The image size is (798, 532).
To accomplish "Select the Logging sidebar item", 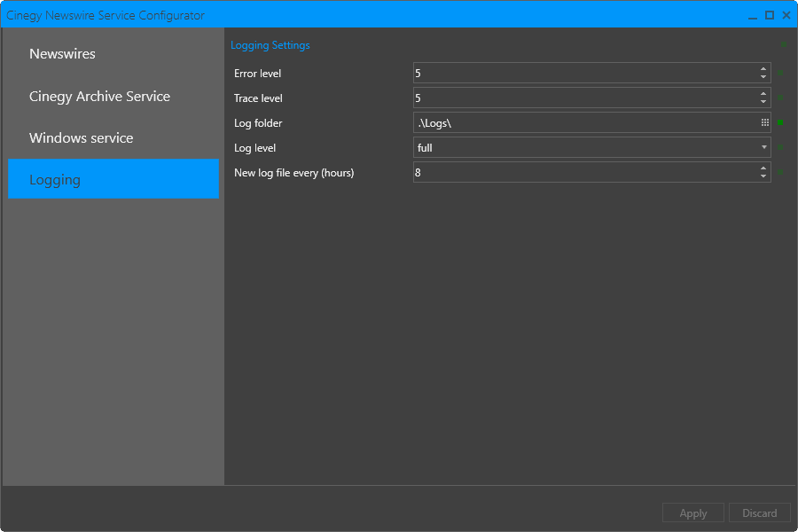I will coord(113,179).
